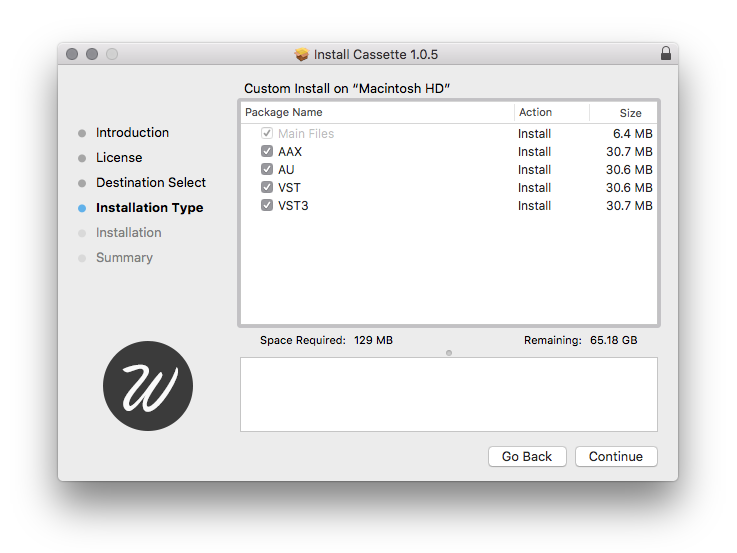This screenshot has height=553, width=737.
Task: Select the AAX package name
Action: pos(290,152)
